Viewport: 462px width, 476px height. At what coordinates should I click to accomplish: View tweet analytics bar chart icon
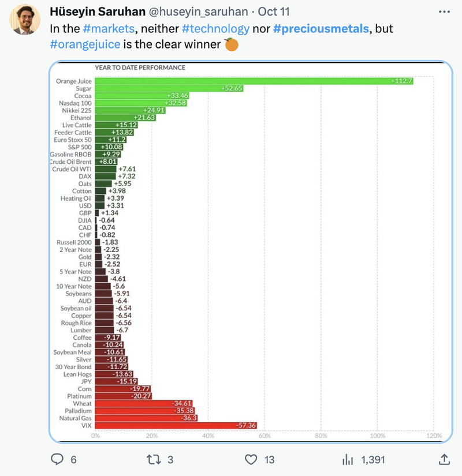point(348,459)
